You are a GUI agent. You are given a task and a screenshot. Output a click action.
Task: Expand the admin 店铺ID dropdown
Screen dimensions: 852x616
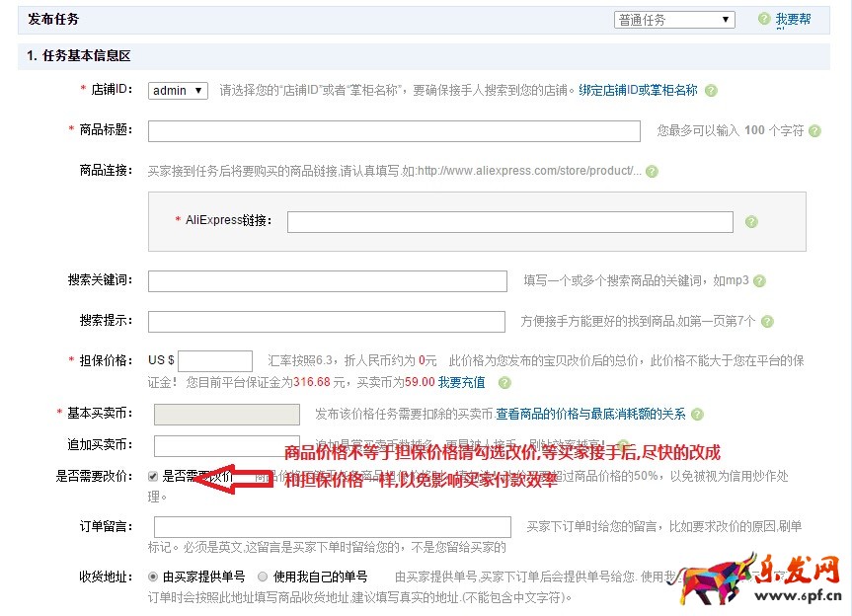click(178, 90)
